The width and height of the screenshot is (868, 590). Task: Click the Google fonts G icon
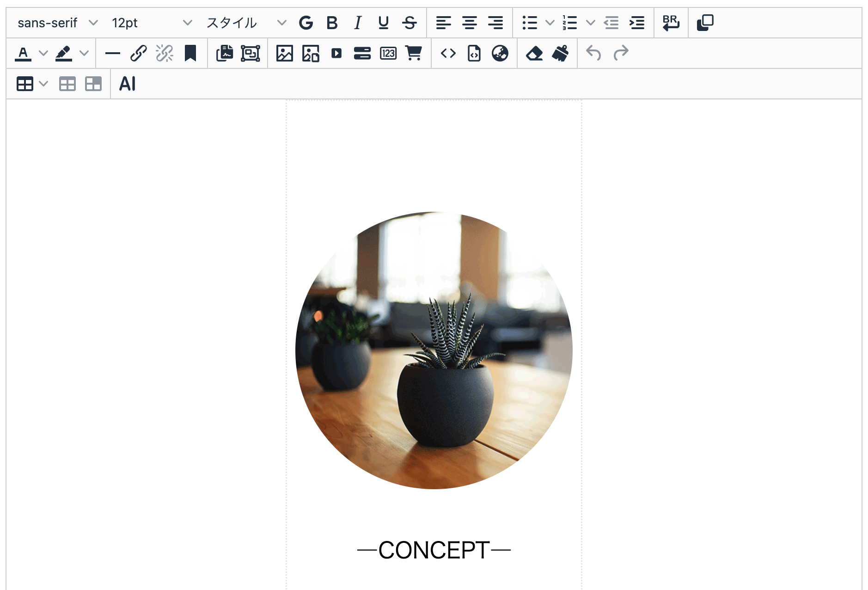[306, 23]
